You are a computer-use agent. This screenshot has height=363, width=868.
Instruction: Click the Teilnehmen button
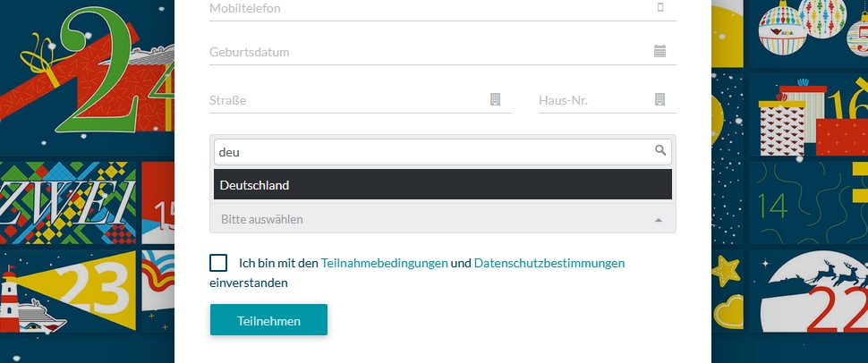point(268,320)
